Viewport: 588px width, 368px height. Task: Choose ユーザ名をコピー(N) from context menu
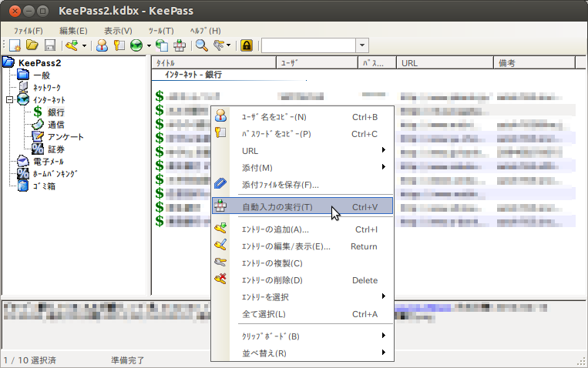[302, 117]
